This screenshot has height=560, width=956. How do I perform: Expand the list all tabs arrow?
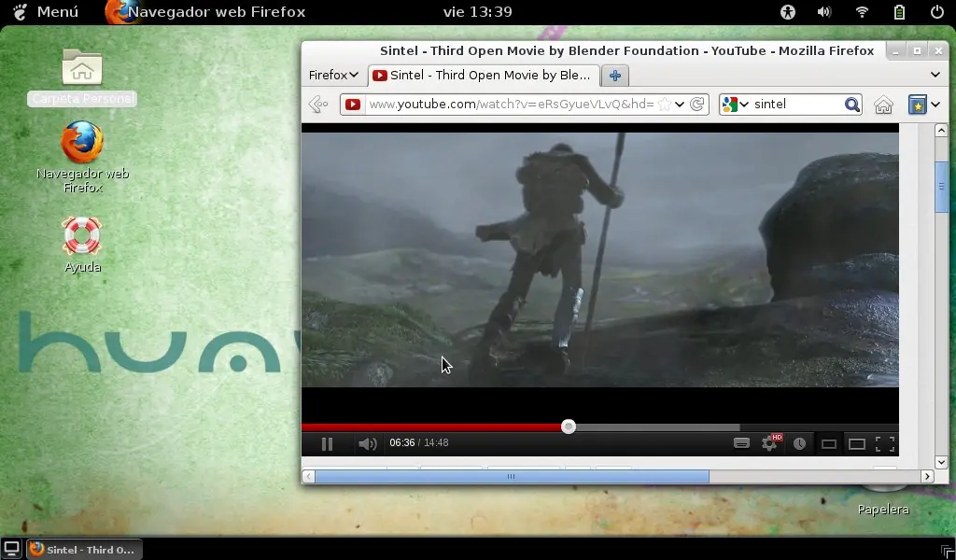coord(935,75)
